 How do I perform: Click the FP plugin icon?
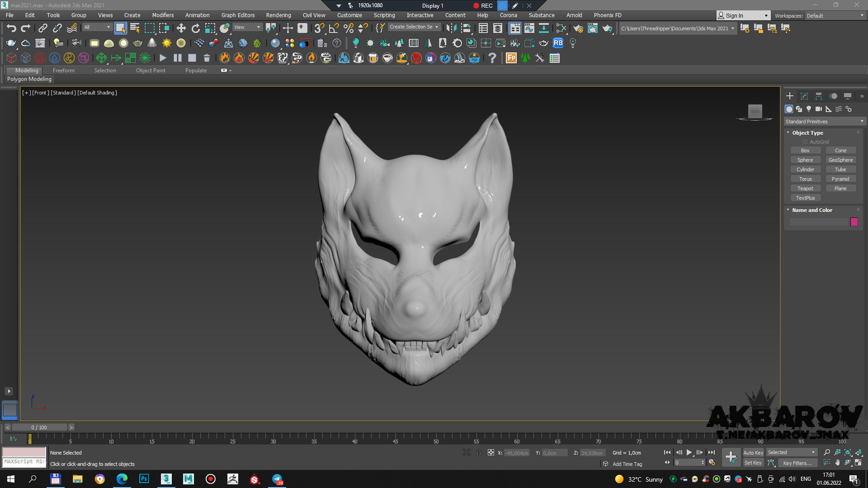tap(511, 58)
